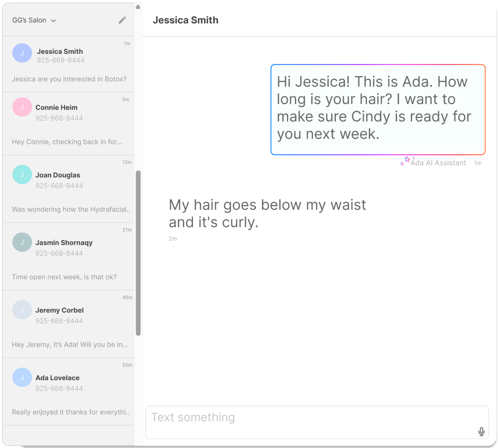Click the compose new message pencil icon
Viewport: 498px width, 448px height.
122,20
